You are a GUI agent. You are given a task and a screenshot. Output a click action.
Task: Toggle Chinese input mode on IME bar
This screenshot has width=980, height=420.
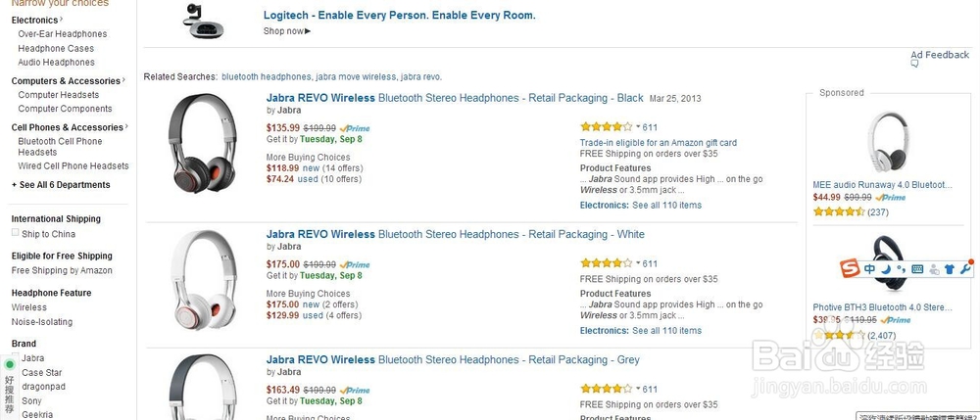[870, 269]
